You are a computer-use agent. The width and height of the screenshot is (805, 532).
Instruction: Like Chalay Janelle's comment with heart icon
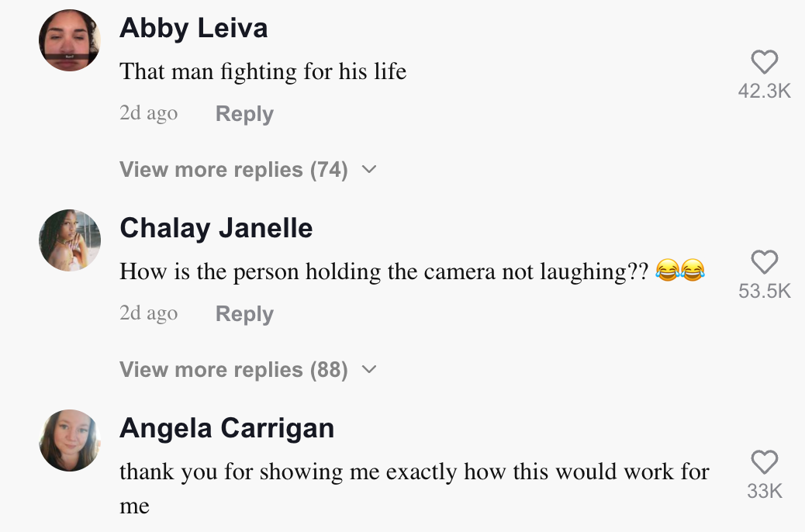tap(765, 262)
